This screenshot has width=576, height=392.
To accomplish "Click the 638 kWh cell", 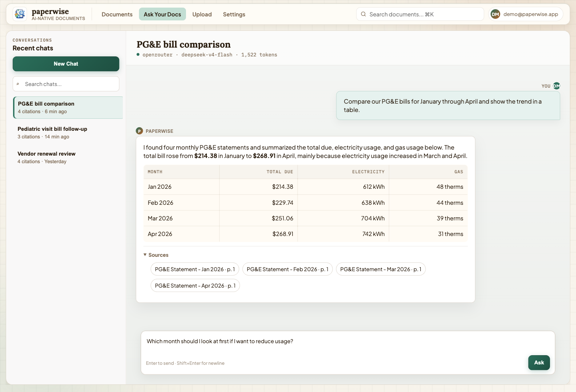I will click(x=343, y=203).
